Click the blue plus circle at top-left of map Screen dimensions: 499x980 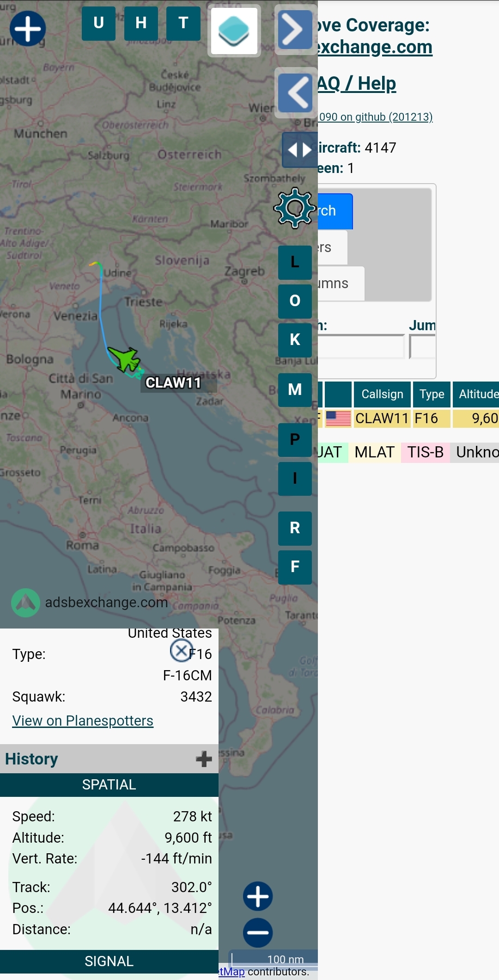pos(28,28)
